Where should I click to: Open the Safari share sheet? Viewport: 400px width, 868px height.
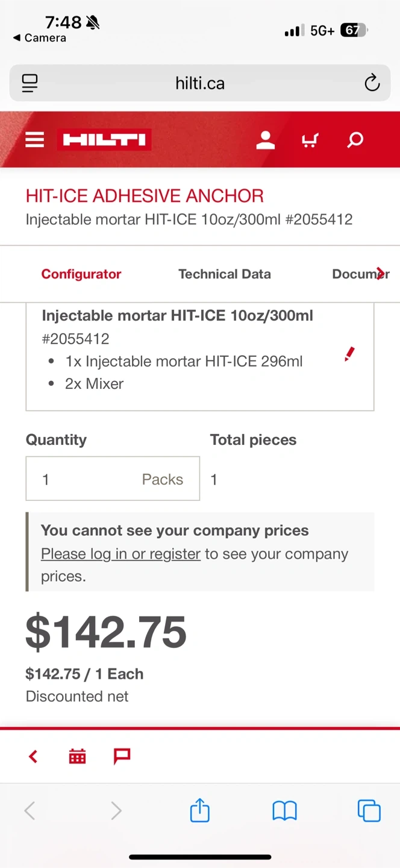[x=200, y=811]
